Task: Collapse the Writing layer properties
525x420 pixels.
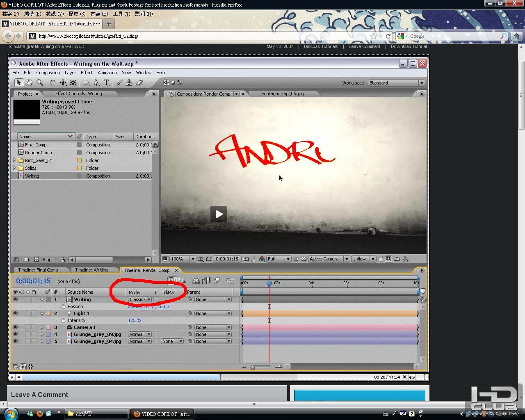Action: pos(42,299)
